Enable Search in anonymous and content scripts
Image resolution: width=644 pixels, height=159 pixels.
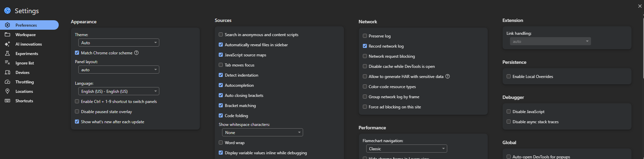[x=221, y=34]
